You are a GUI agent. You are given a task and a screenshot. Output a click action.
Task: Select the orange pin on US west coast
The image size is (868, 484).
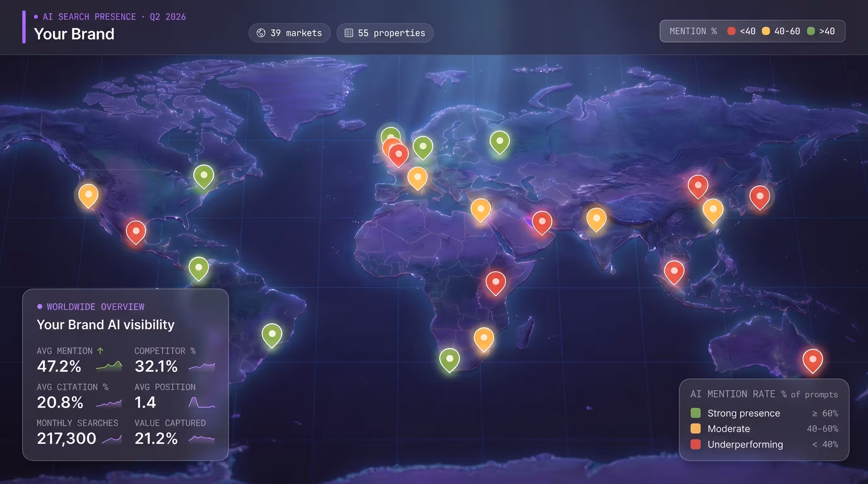(x=88, y=196)
